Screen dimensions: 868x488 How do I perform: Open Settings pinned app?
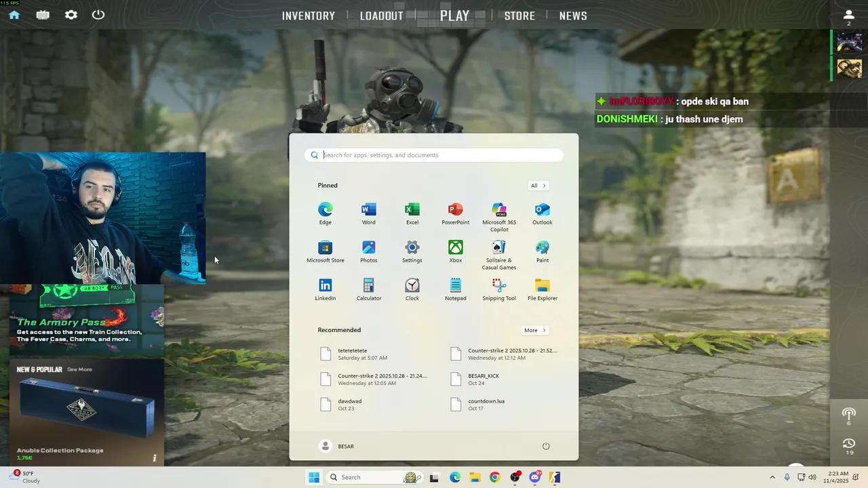[412, 252]
